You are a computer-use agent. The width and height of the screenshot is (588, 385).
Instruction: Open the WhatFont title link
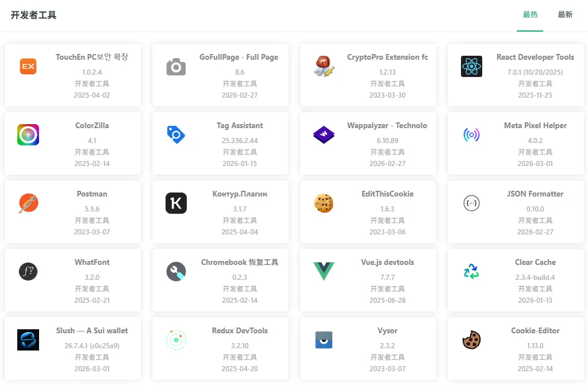[92, 262]
